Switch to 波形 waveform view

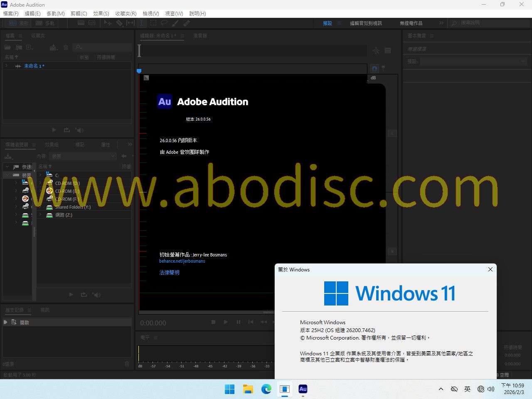coord(19,23)
